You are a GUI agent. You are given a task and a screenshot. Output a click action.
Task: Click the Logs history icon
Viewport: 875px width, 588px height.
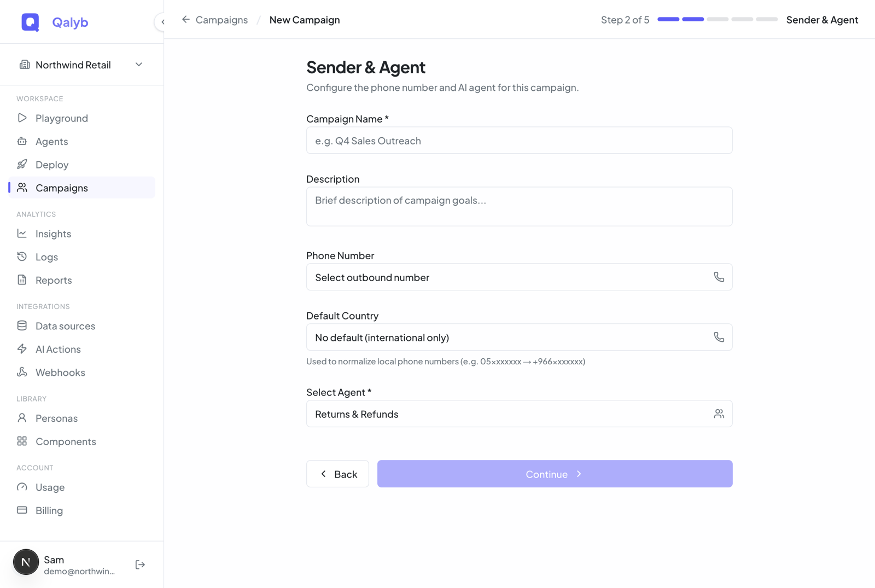(x=22, y=257)
